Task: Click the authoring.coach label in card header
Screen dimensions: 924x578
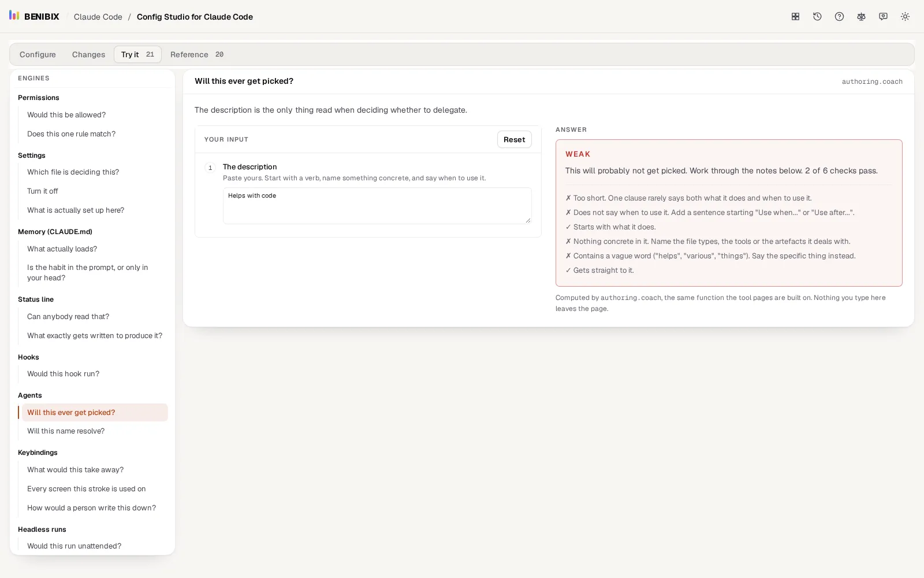Action: coord(872,81)
